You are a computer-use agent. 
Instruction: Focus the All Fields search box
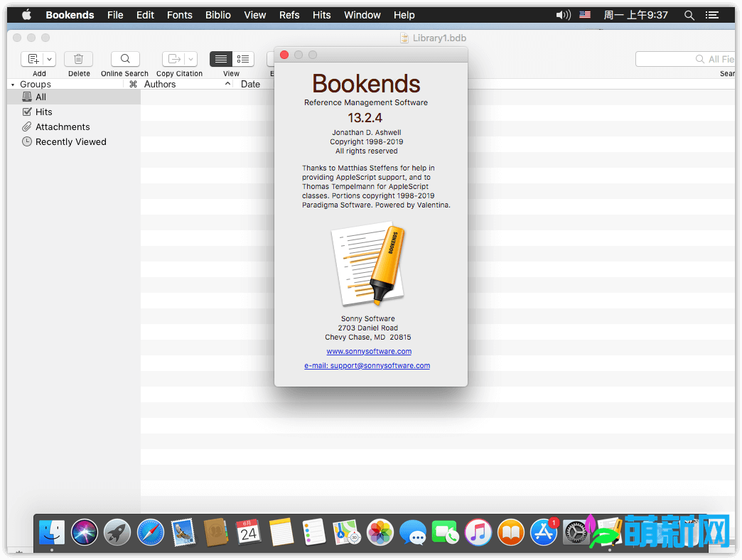coord(685,59)
